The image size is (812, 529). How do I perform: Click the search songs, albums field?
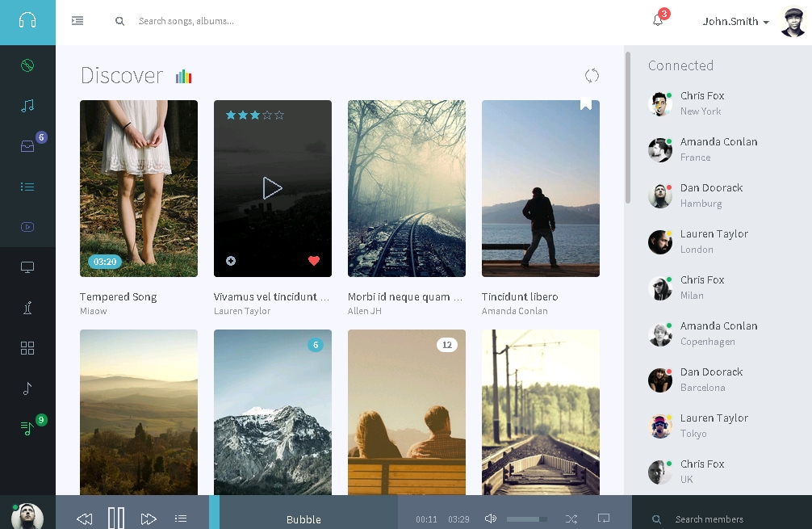pyautogui.click(x=242, y=21)
